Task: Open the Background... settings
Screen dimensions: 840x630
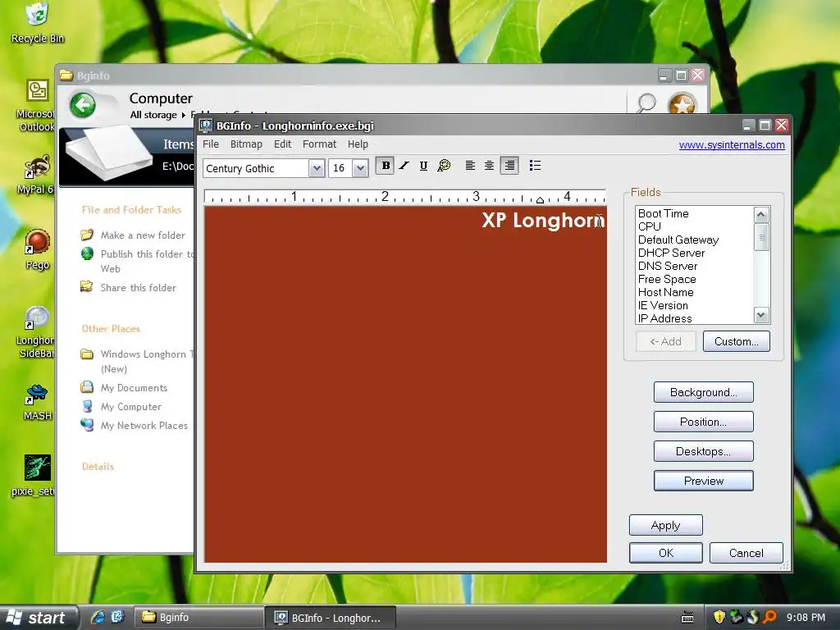Action: click(703, 392)
